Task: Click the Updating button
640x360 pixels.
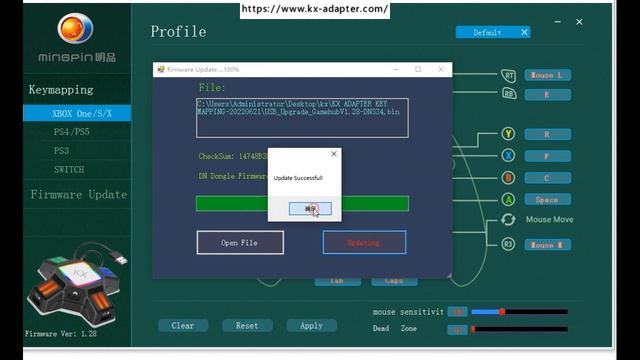Action: point(364,242)
